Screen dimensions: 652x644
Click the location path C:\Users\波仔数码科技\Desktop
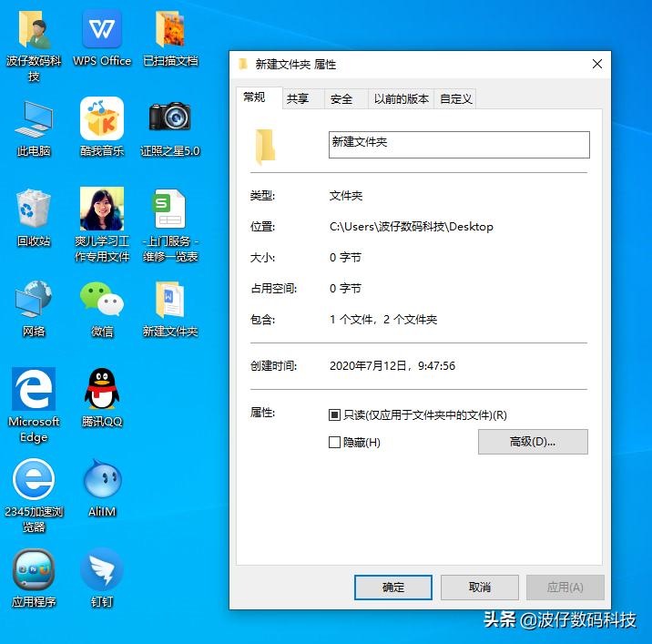pos(412,227)
